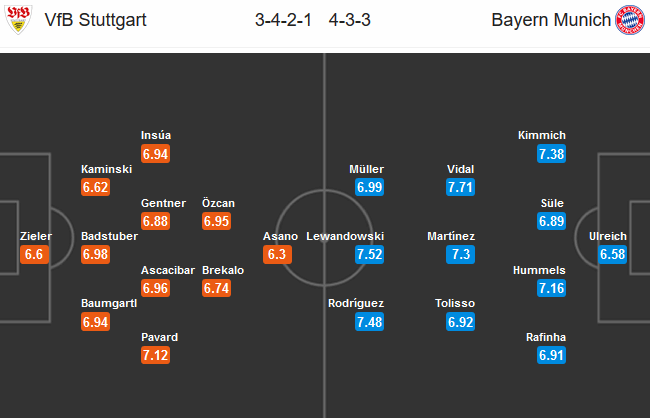The height and width of the screenshot is (418, 650).
Task: Select Hummels' 7.16 rating
Action: 553,288
